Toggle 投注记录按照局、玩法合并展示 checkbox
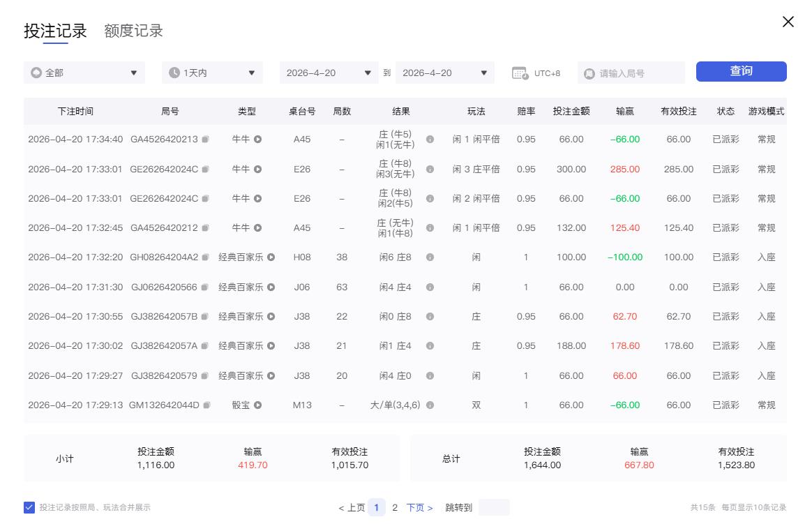This screenshot has height=524, width=812. [29, 507]
